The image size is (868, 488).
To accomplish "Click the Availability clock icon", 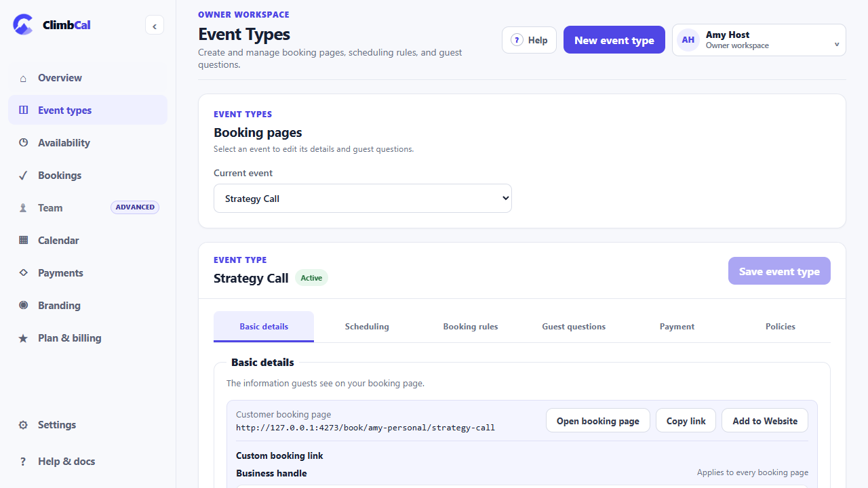I will (24, 143).
